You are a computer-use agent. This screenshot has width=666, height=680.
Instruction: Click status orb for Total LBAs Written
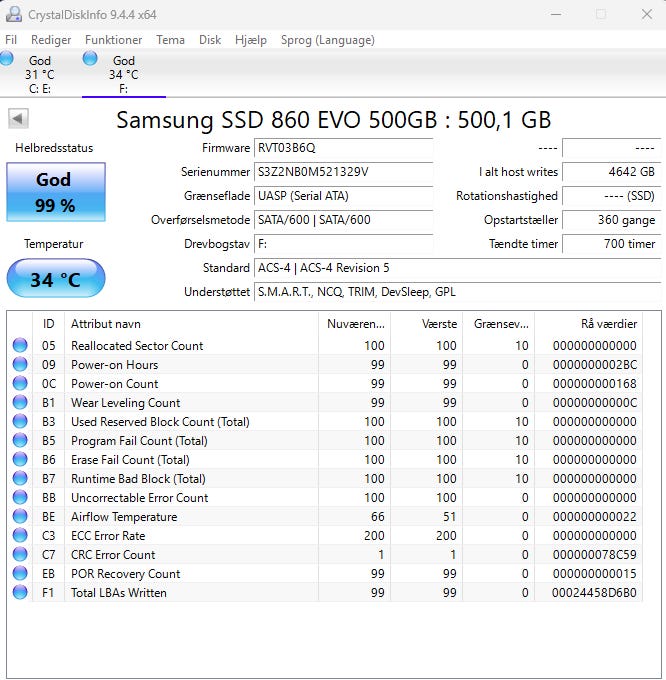pyautogui.click(x=20, y=593)
